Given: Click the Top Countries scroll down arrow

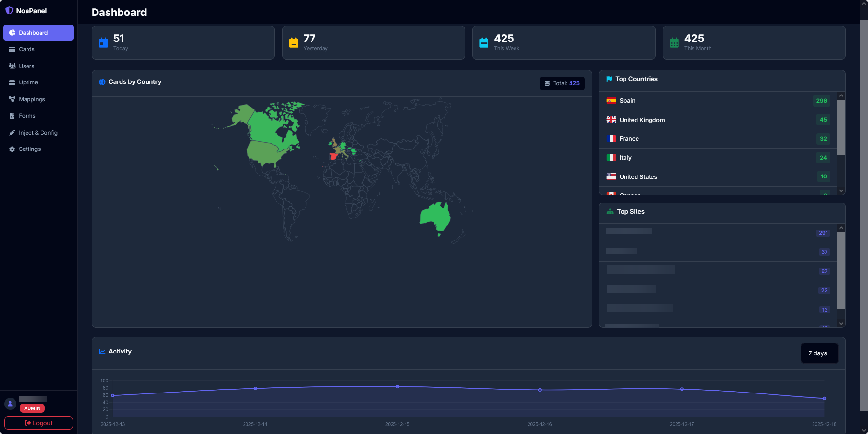Looking at the screenshot, I should tap(841, 191).
